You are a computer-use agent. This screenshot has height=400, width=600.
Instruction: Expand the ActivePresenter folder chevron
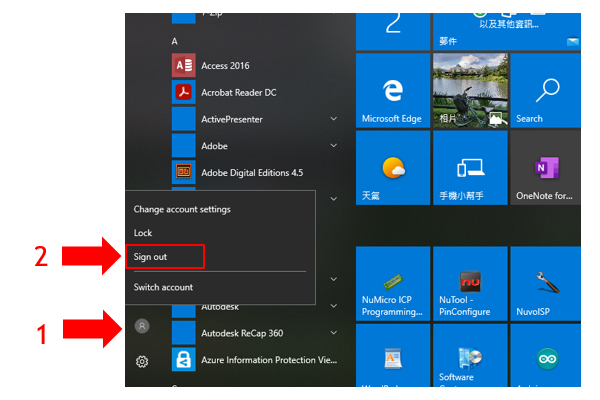[334, 119]
